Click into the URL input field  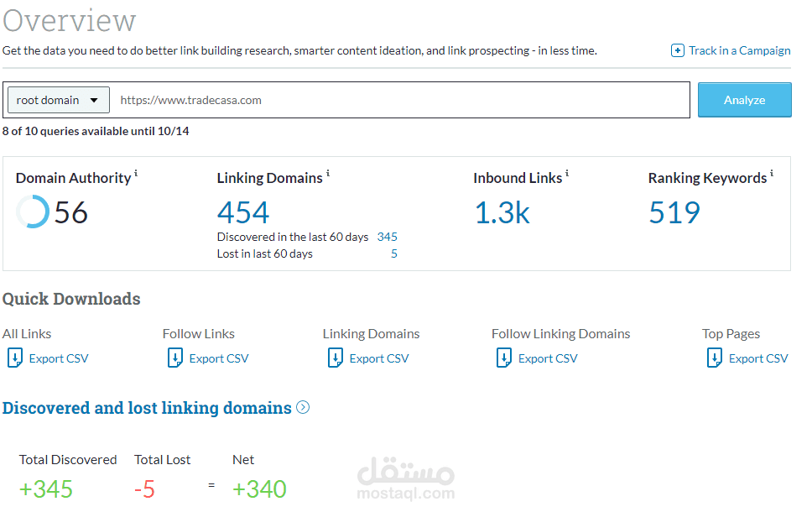[x=401, y=100]
